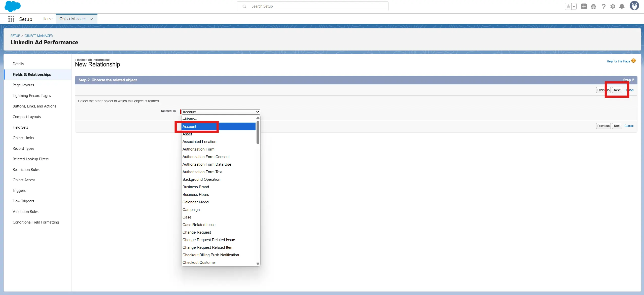
Task: Click the Favorites star icon
Action: point(568,7)
